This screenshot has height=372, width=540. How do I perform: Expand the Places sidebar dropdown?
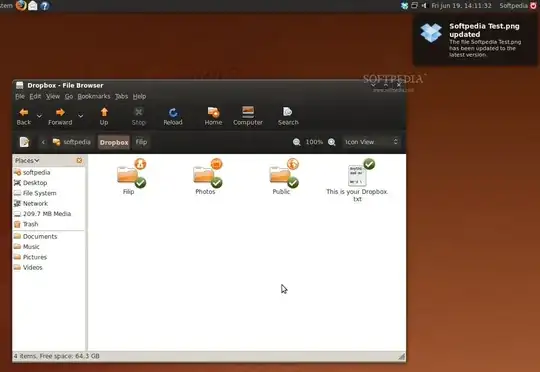(27, 161)
